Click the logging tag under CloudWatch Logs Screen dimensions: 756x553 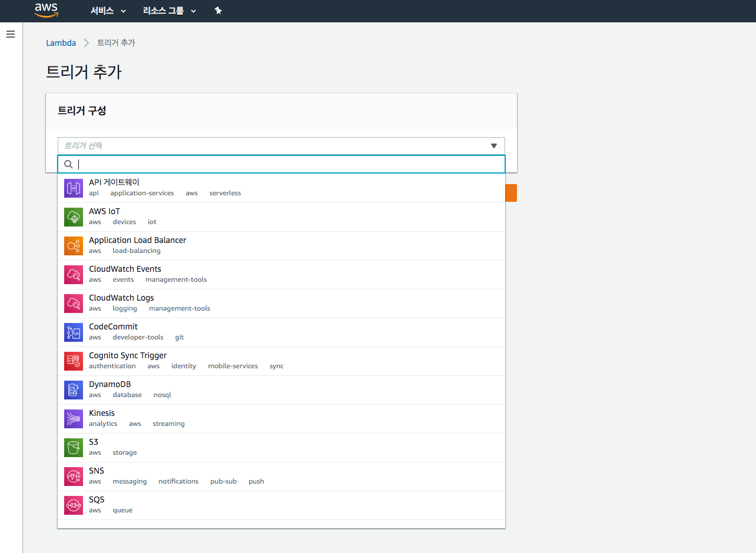(x=125, y=308)
